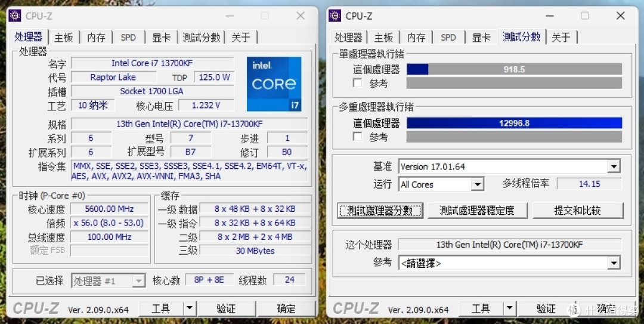The width and height of the screenshot is (644, 324).
Task: Open SPD tab in right window
Action: (448, 38)
